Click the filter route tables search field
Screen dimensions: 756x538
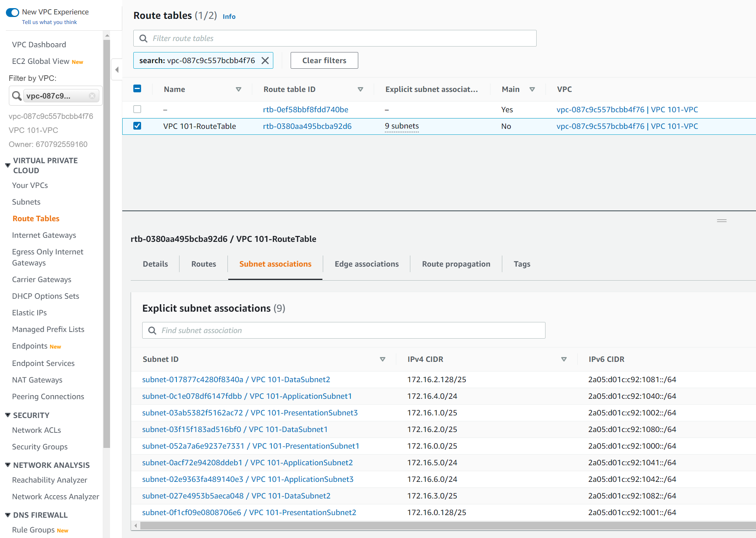point(334,38)
